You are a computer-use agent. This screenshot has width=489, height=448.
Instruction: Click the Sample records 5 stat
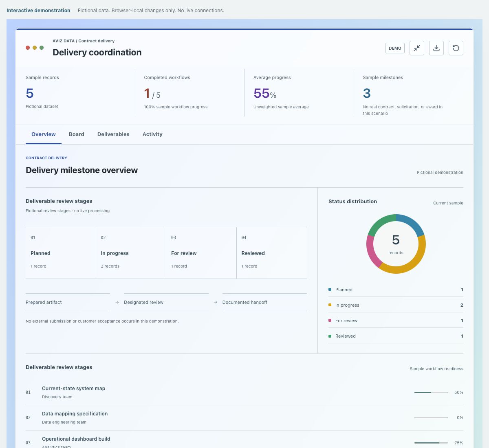click(75, 93)
